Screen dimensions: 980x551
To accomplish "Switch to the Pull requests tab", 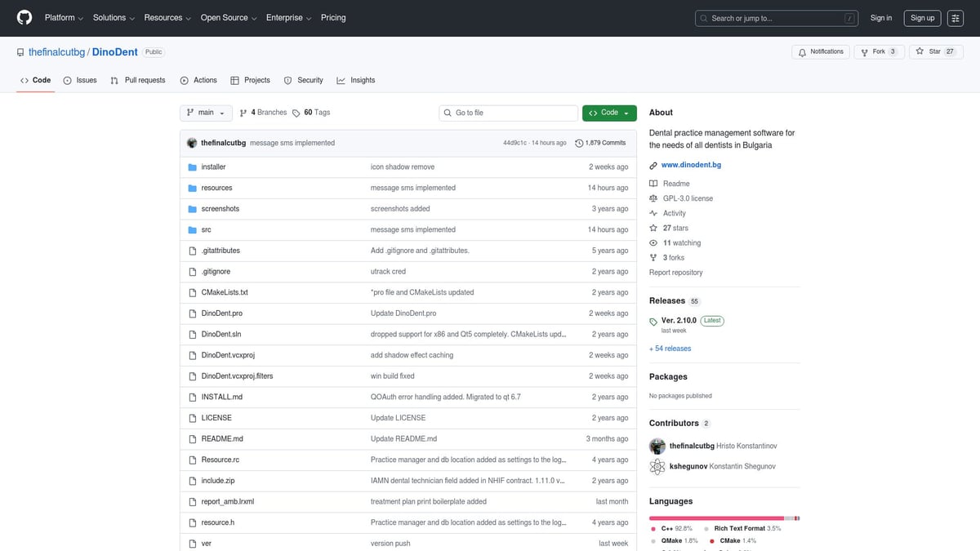I will pos(138,80).
